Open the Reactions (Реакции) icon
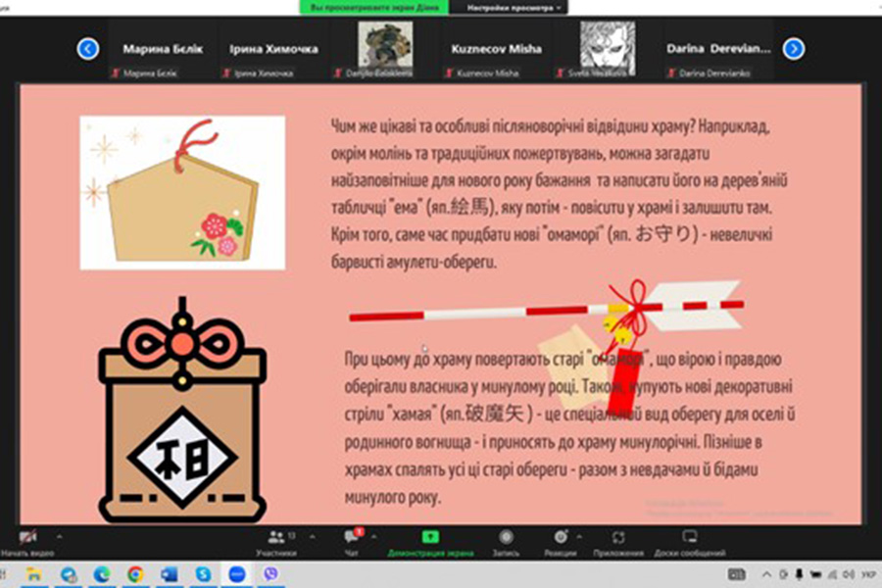 click(561, 537)
